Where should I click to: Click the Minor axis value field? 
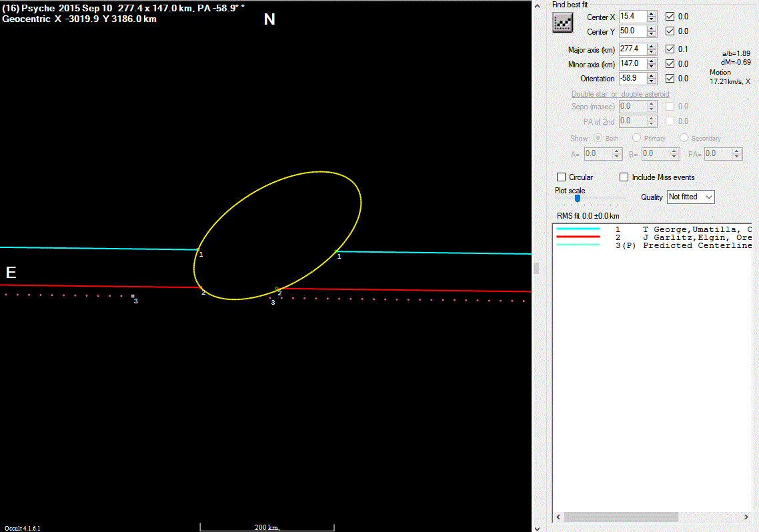633,63
